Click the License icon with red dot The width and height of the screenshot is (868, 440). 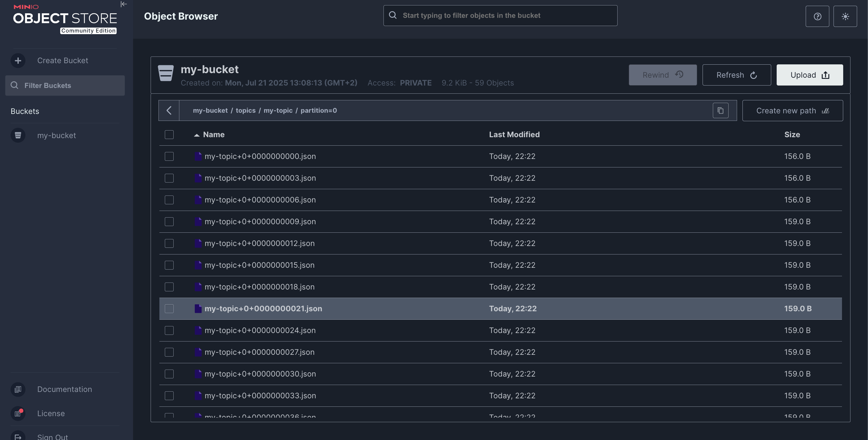pos(18,413)
